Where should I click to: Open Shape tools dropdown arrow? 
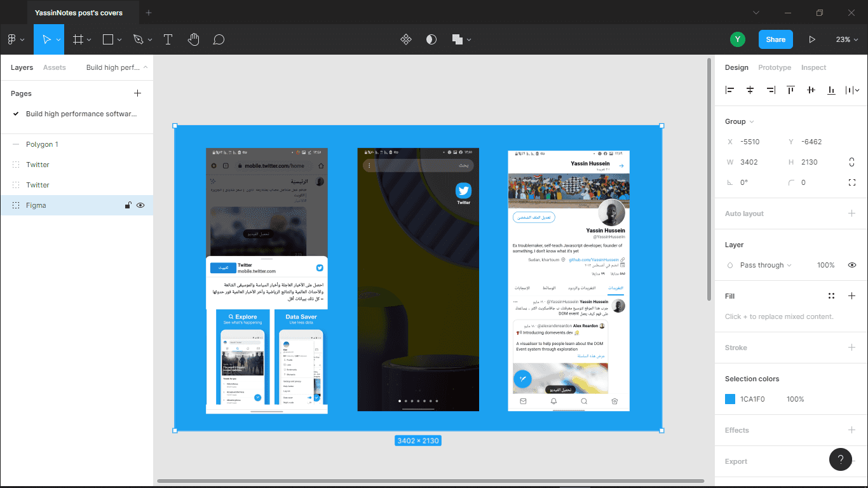119,39
